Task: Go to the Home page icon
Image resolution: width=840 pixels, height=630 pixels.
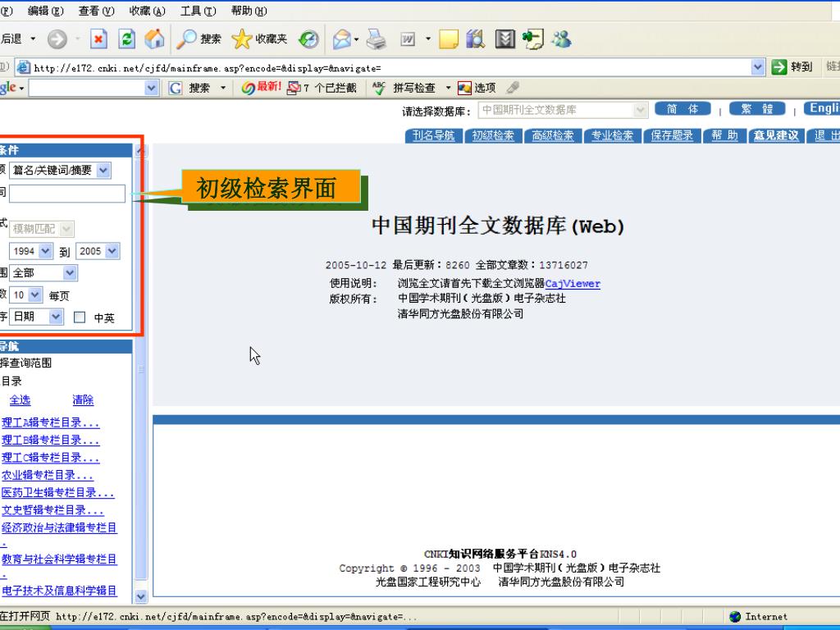Action: click(154, 39)
